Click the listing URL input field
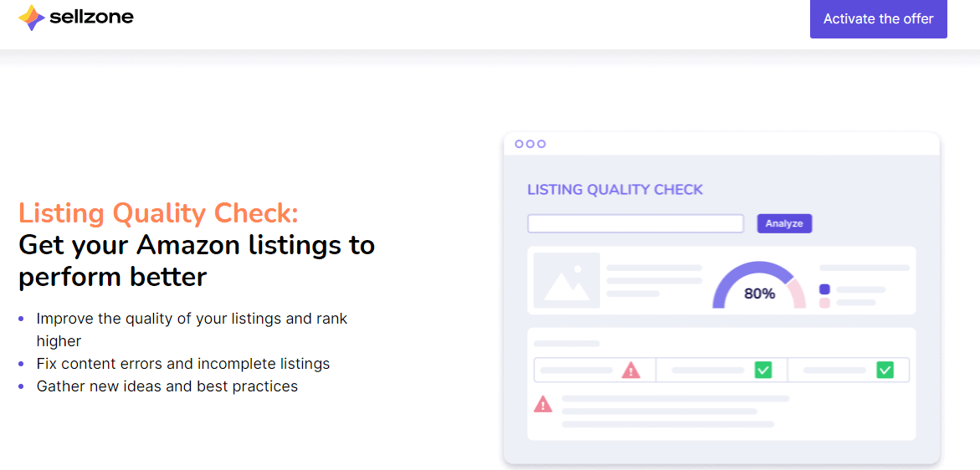 (x=636, y=223)
